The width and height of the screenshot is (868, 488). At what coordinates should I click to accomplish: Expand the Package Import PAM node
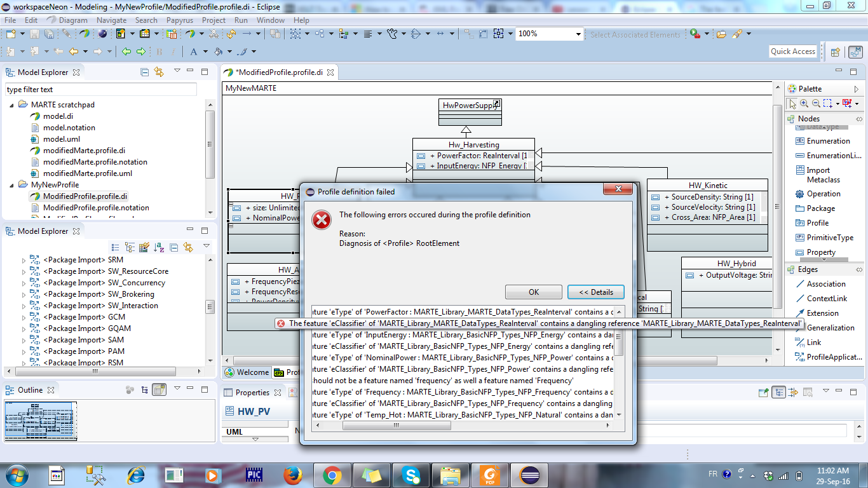point(24,351)
